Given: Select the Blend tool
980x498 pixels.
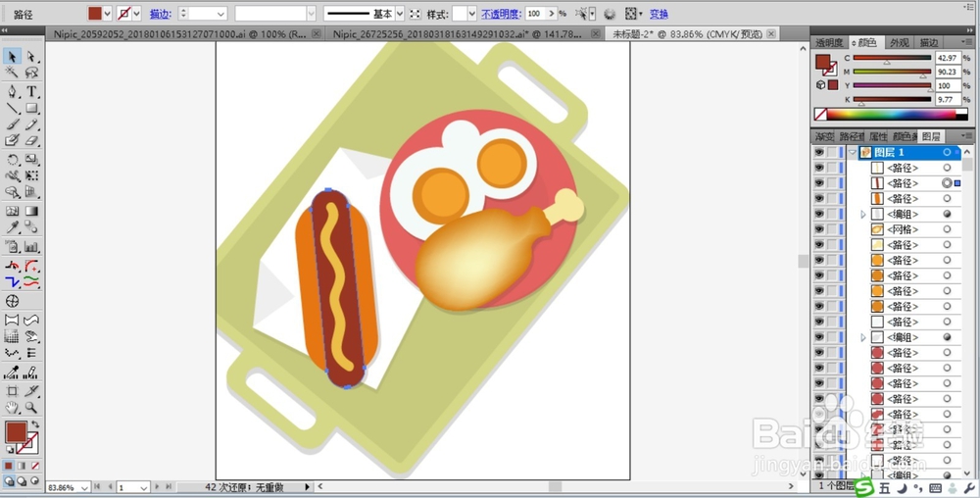Looking at the screenshot, I should [31, 227].
